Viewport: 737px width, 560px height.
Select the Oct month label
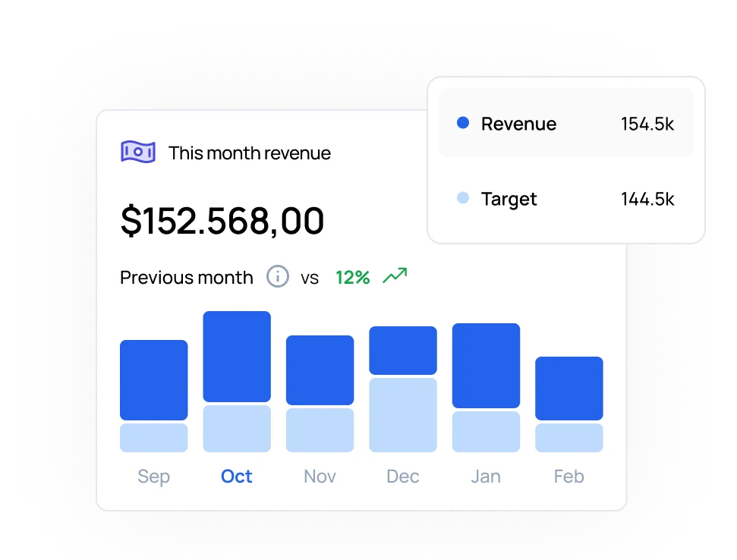pos(236,477)
